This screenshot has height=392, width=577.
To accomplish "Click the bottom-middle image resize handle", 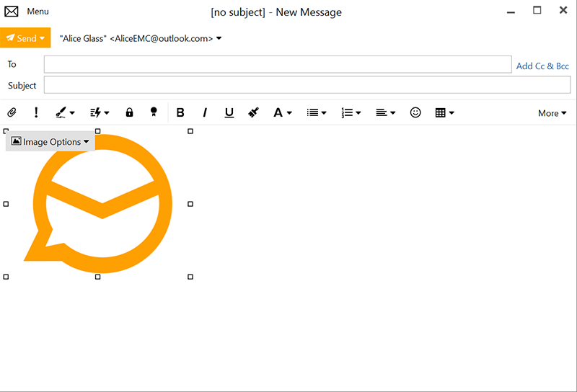I will (98, 277).
